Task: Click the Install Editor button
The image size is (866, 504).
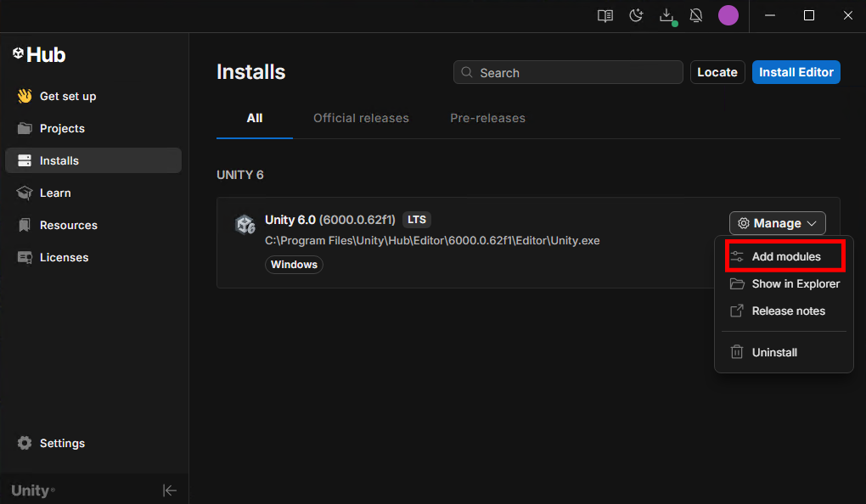Action: pos(796,73)
